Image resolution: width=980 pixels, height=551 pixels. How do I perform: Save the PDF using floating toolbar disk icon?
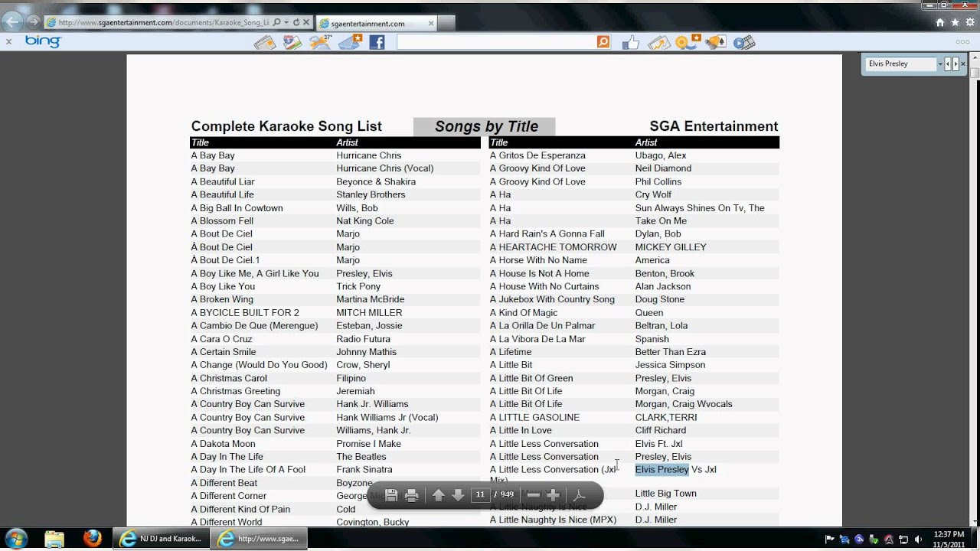tap(391, 495)
